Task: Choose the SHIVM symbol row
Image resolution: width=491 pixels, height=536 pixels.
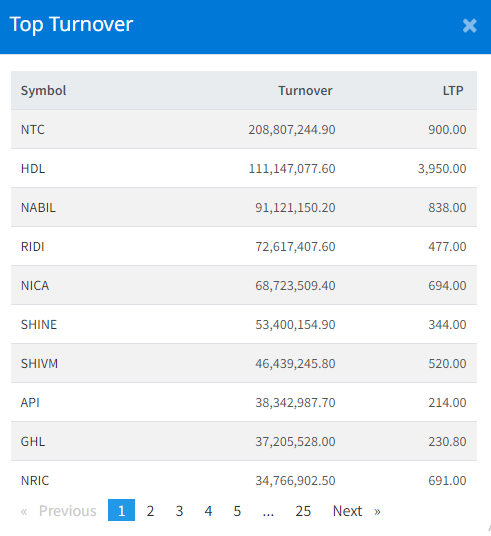Action: coord(244,363)
